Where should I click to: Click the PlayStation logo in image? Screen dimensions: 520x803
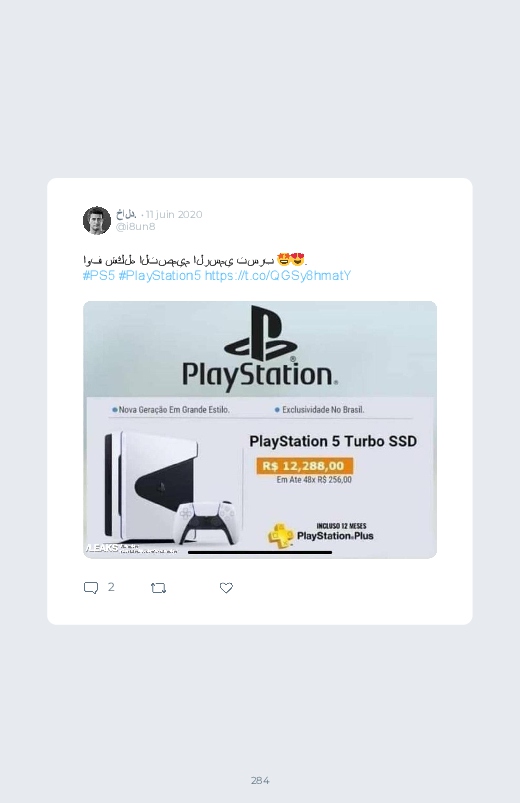[x=260, y=346]
